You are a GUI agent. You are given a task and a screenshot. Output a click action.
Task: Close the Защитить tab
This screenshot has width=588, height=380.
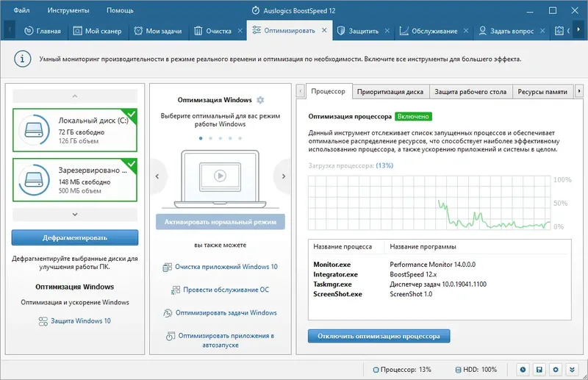[387, 31]
